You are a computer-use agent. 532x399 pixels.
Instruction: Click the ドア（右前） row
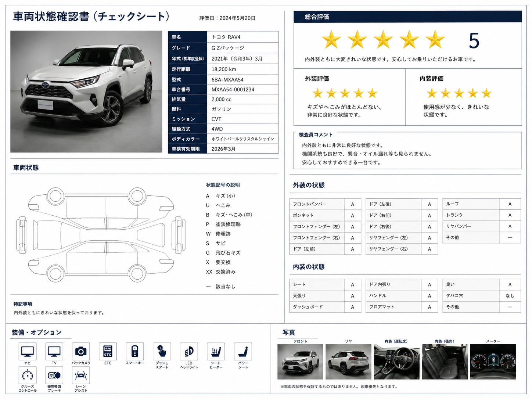click(x=402, y=215)
